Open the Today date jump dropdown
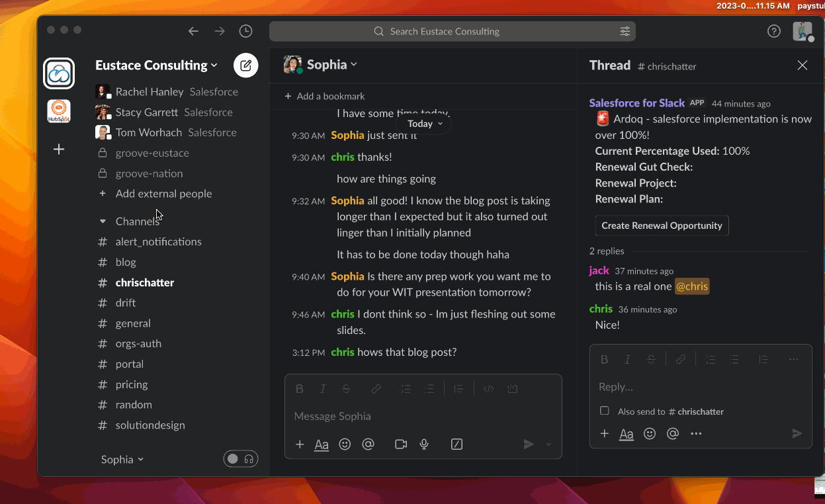 click(424, 124)
